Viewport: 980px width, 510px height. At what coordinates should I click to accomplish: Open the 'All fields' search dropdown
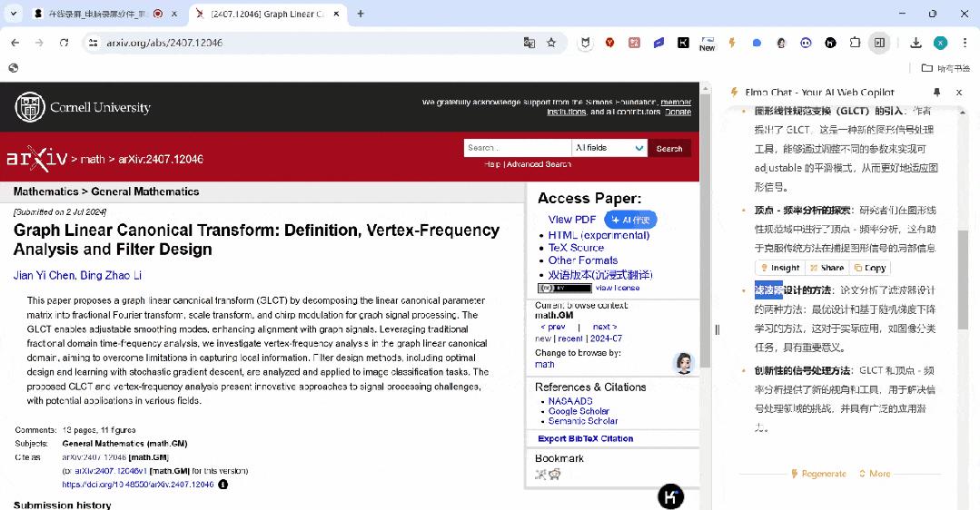coord(609,148)
